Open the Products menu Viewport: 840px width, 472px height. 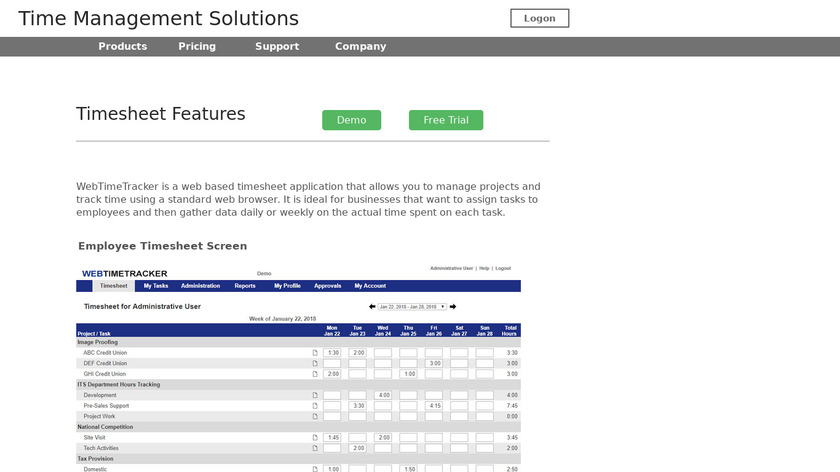[122, 47]
